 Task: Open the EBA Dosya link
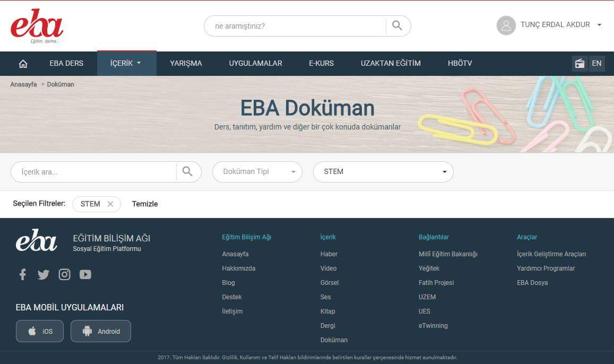(532, 283)
